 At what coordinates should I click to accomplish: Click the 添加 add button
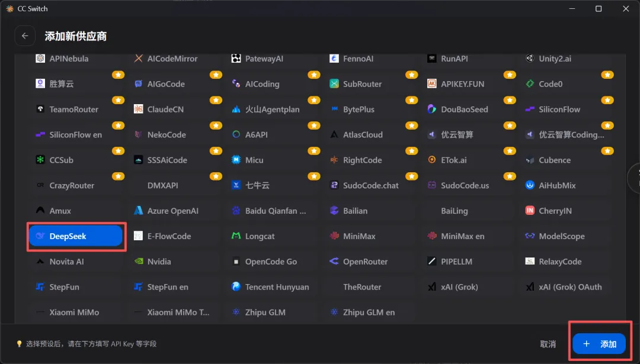point(599,344)
